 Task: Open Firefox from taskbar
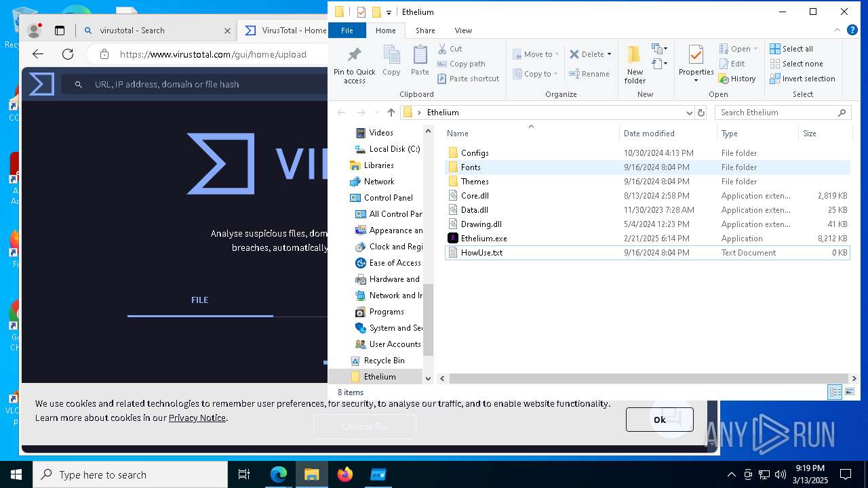(x=345, y=474)
